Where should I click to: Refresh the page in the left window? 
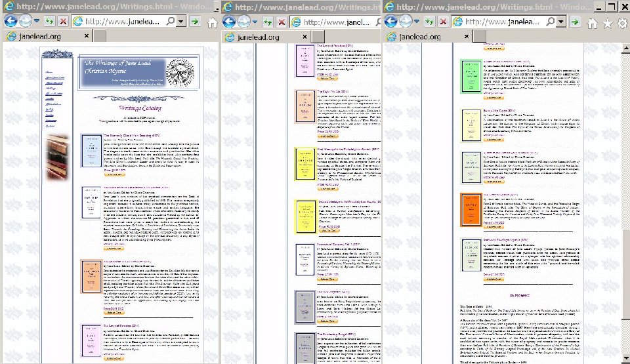point(50,21)
